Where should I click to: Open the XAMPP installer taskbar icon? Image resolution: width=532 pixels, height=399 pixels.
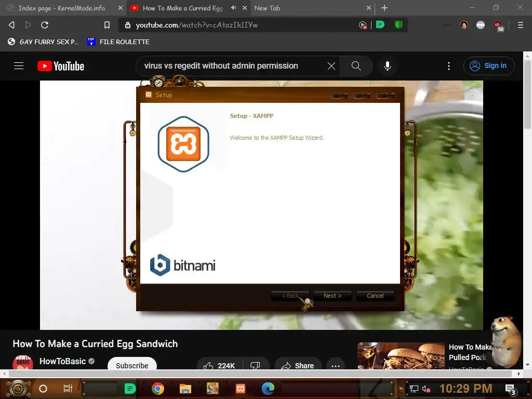pos(240,389)
